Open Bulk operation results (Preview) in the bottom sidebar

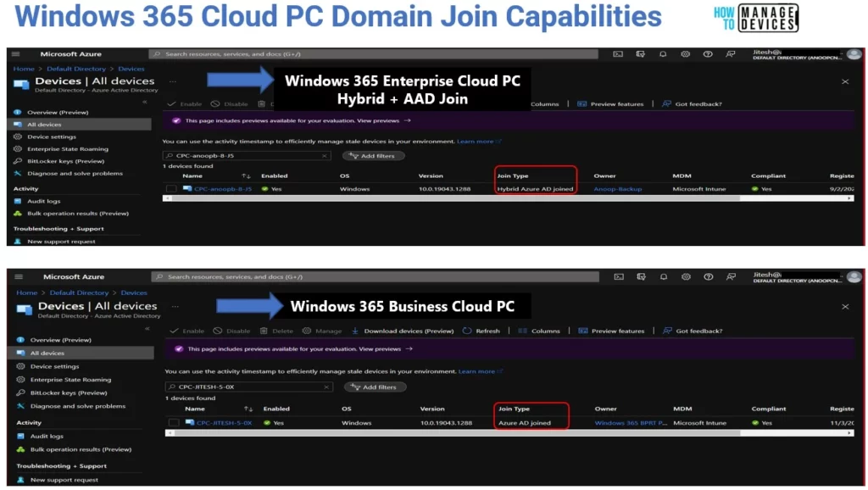point(81,449)
